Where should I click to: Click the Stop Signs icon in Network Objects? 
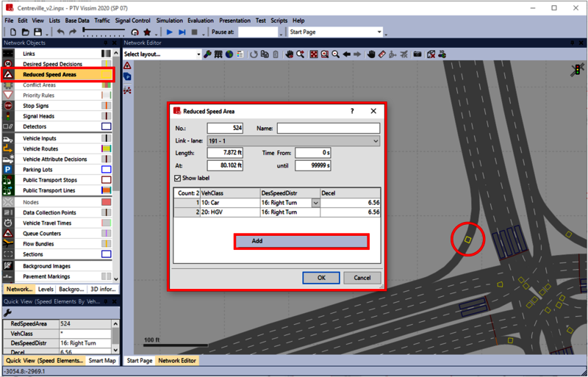click(8, 106)
